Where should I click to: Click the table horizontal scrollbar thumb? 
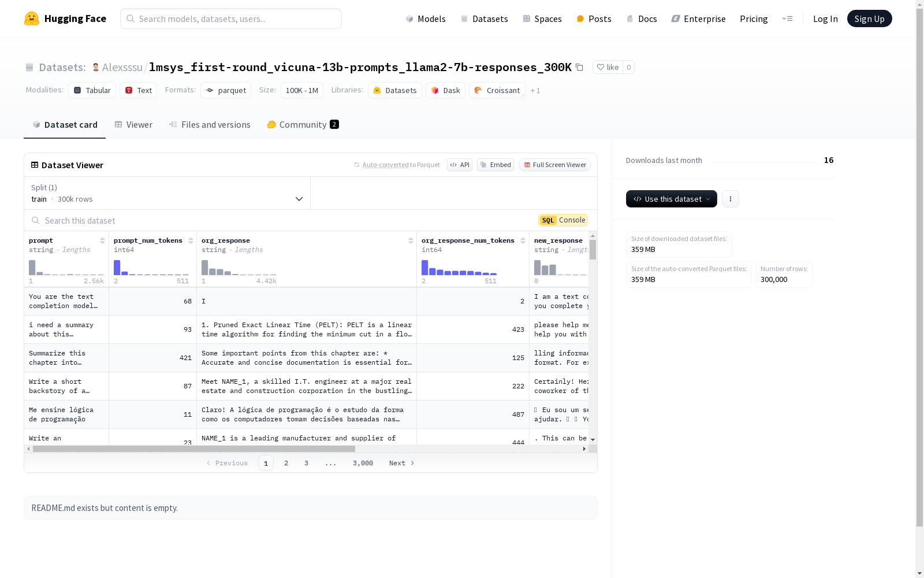coord(194,449)
